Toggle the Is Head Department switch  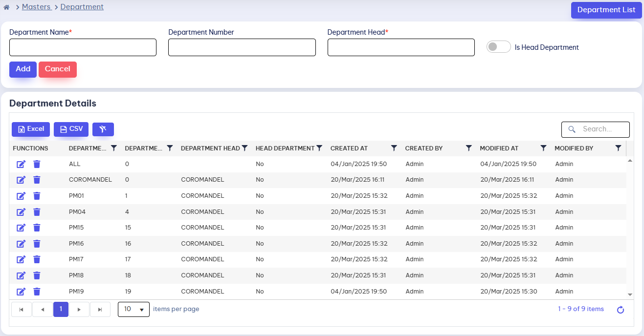coord(498,47)
